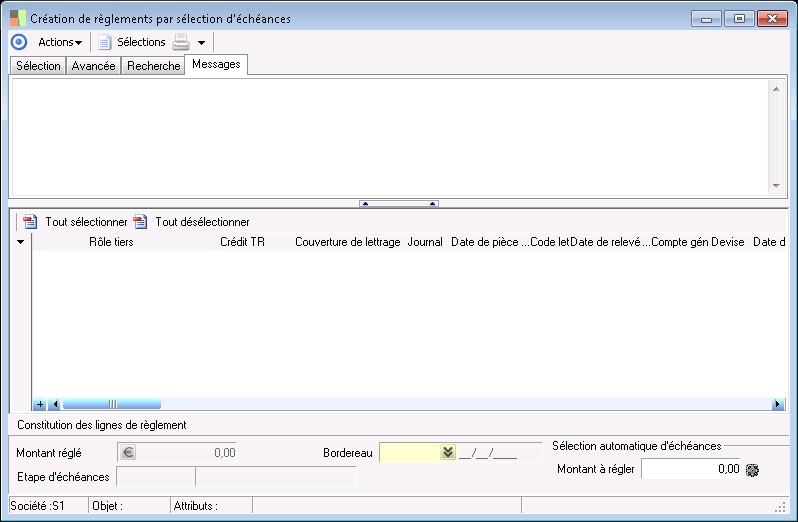
Task: Switch to the Recherche tab
Action: (x=153, y=66)
